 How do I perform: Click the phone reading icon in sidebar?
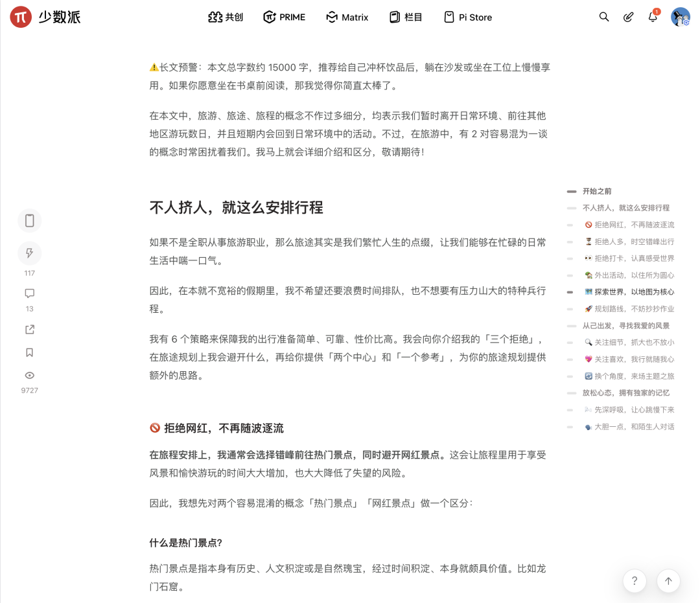(x=29, y=220)
